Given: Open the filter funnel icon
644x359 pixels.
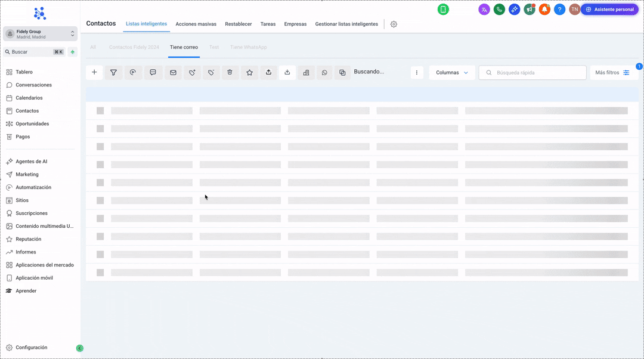Looking at the screenshot, I should click(x=113, y=72).
